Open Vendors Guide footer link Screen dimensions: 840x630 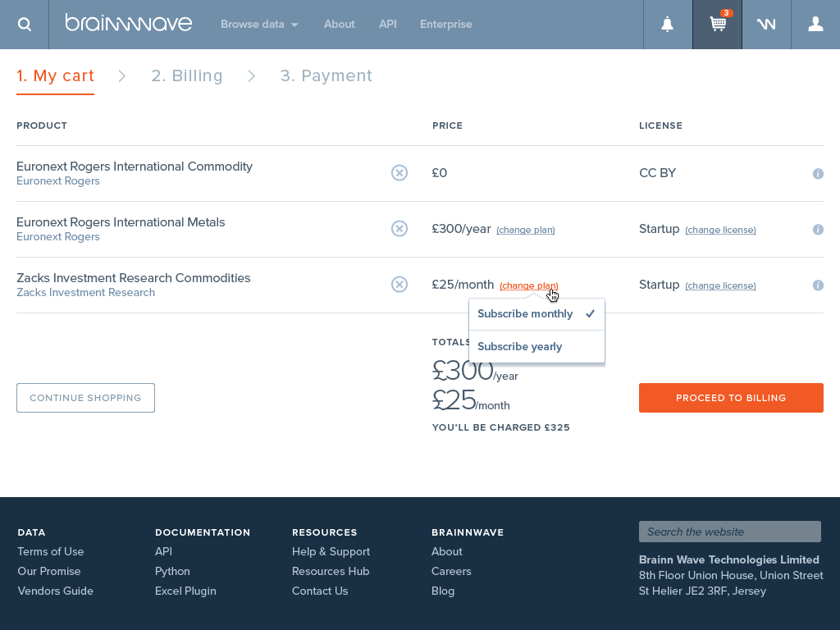pos(55,591)
